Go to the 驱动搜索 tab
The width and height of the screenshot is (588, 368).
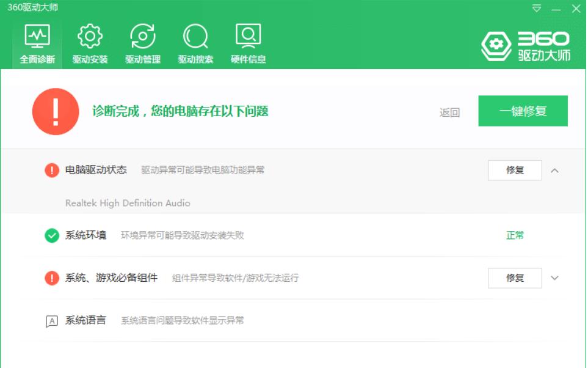coord(195,43)
